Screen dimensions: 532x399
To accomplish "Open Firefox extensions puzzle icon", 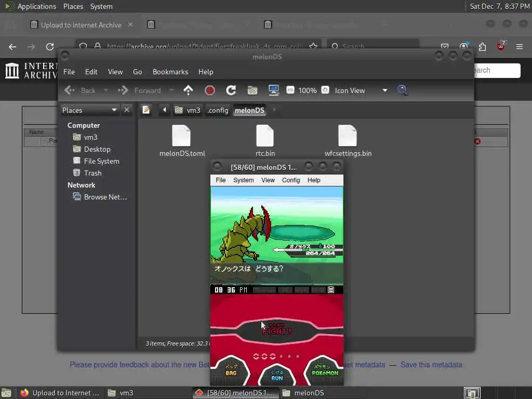I will pyautogui.click(x=482, y=46).
